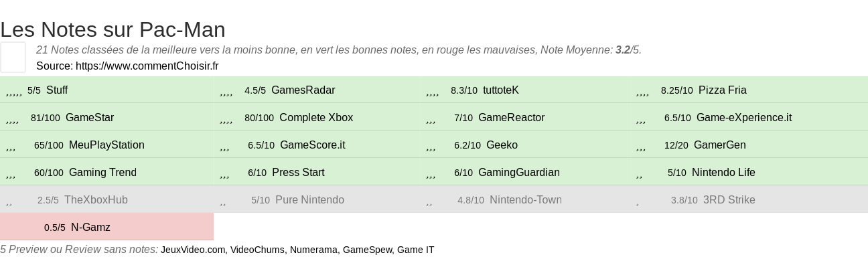The image size is (868, 257).
Task: Open the Complete Xbox review
Action: coord(315,118)
